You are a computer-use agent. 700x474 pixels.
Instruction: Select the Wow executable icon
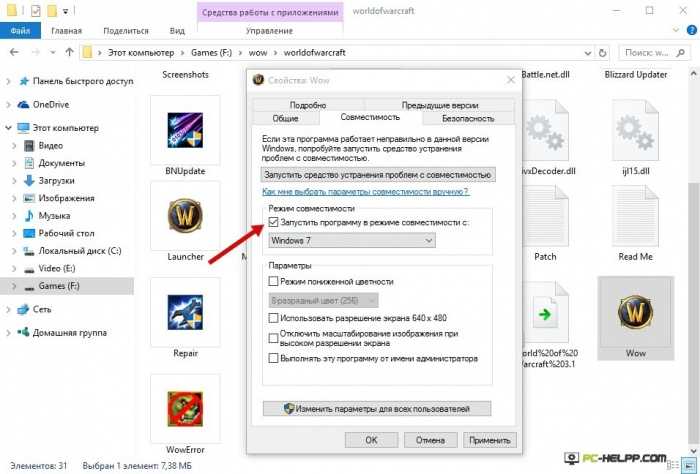635,312
